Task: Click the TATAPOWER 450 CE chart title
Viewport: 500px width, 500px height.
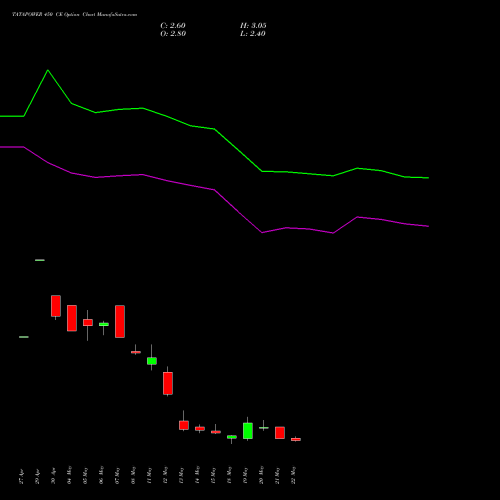Action: [x=74, y=15]
